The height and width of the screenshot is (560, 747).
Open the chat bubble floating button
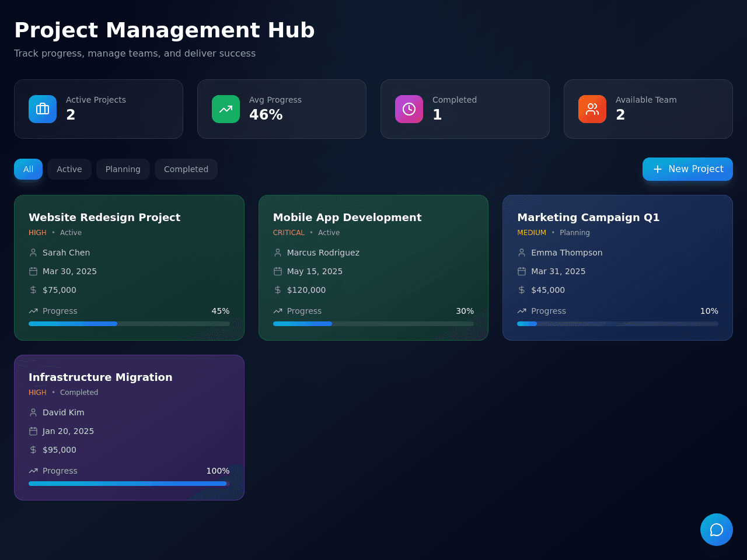click(x=717, y=530)
